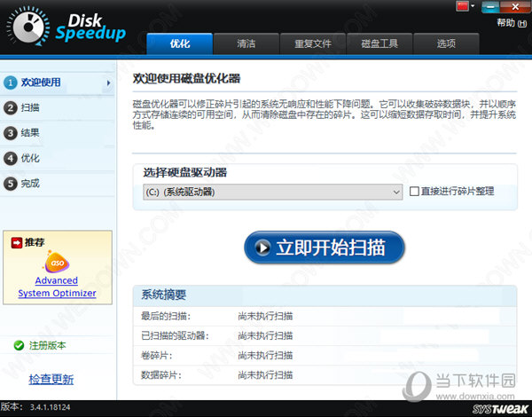Select step 5 完成 in sidebar
This screenshot has height=417, width=532.
tap(57, 184)
